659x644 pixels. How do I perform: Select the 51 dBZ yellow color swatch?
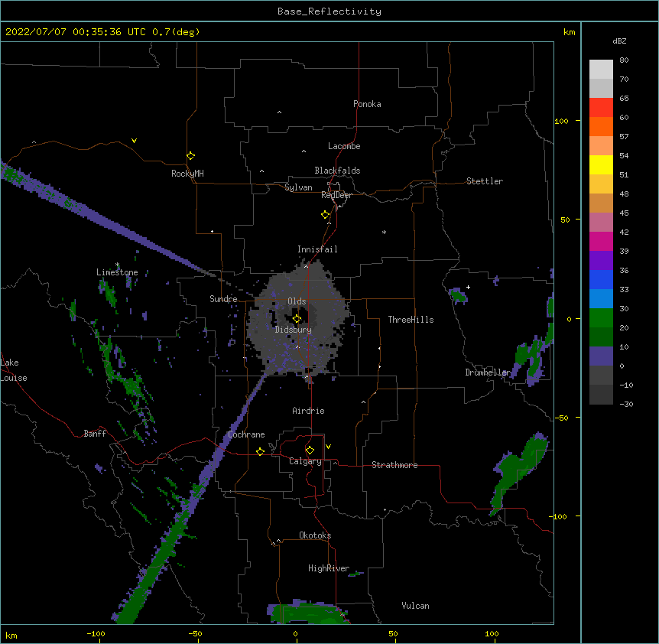pyautogui.click(x=601, y=164)
